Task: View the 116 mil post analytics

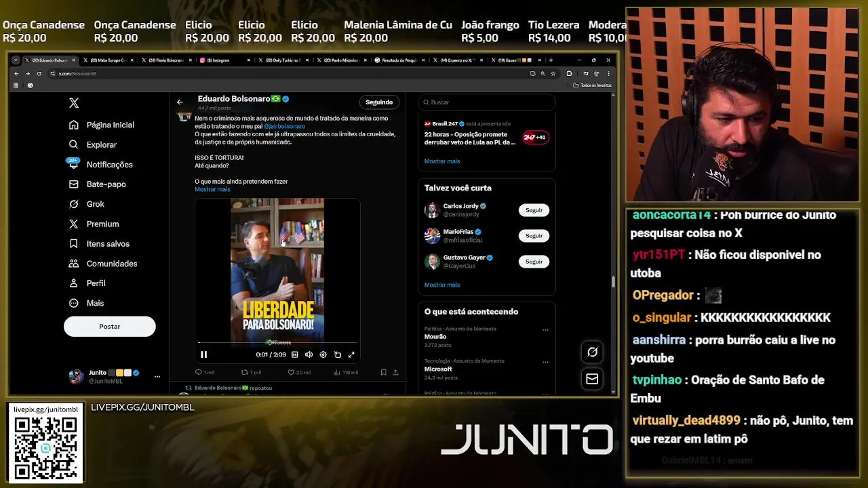Action: (346, 372)
